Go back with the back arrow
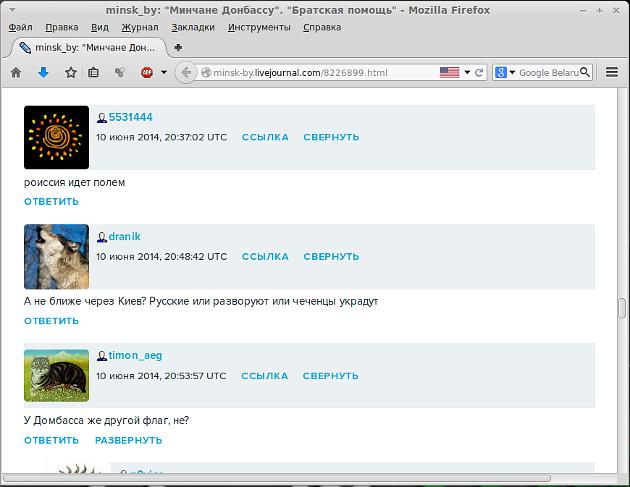 point(185,72)
